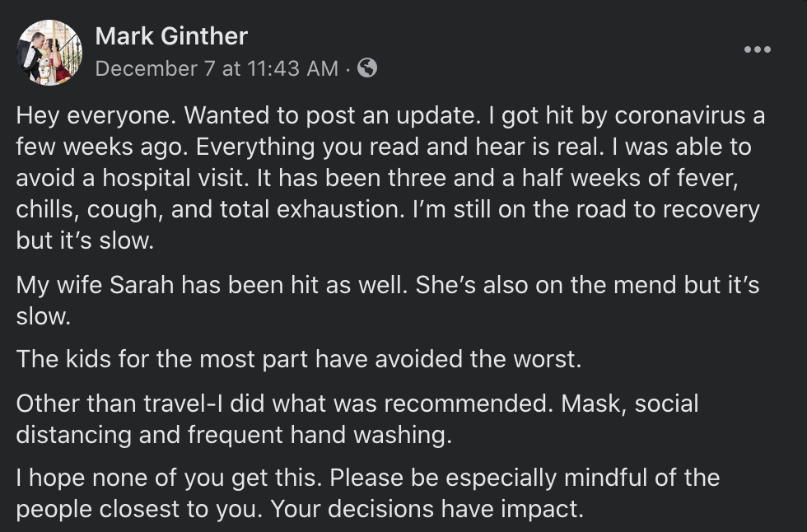Click the name "Sarah" in the post
807x532 pixels.
(x=142, y=285)
